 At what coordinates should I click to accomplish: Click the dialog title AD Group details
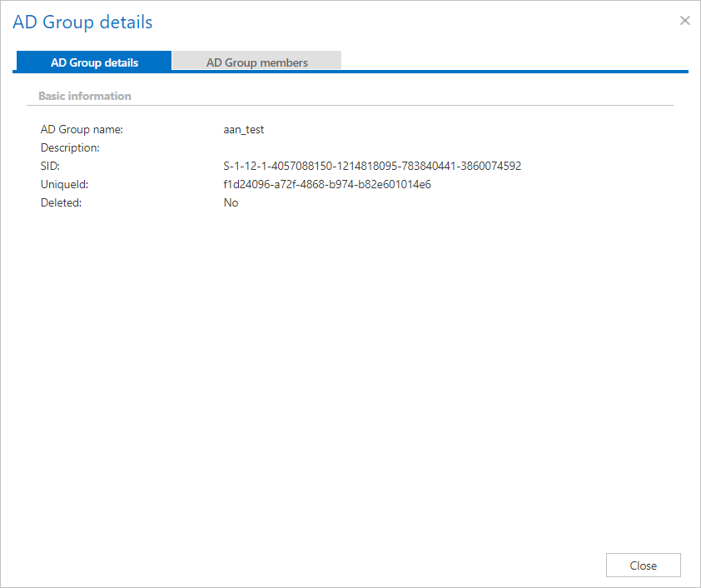pyautogui.click(x=82, y=22)
